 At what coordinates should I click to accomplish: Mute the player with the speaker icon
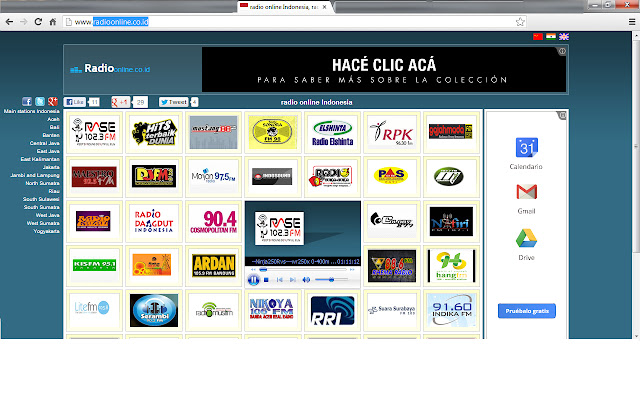click(306, 280)
